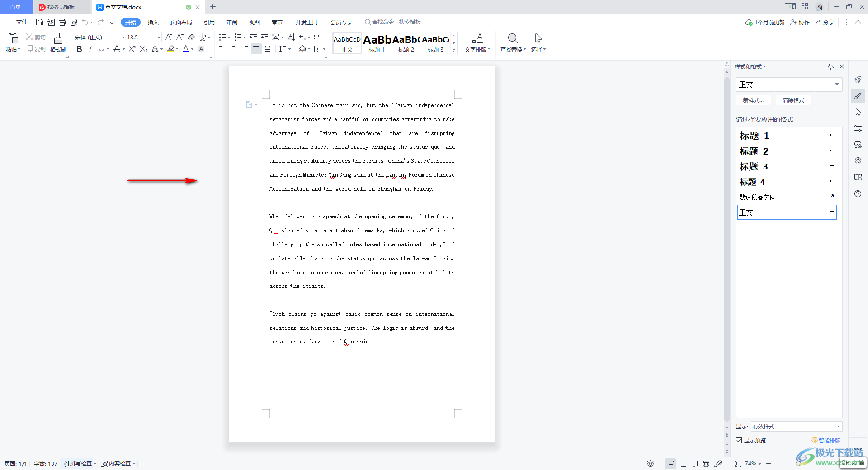Decrease font size with the A- icon

tap(179, 37)
